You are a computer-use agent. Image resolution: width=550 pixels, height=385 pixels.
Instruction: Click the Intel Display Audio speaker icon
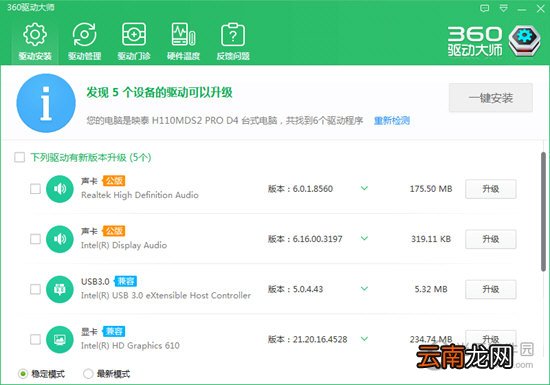click(60, 239)
